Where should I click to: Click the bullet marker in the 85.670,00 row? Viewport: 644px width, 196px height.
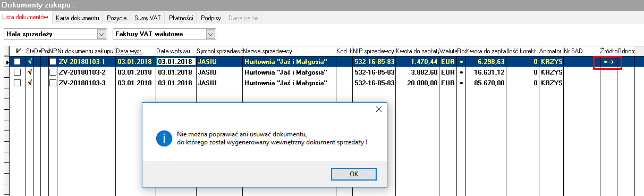(x=461, y=83)
